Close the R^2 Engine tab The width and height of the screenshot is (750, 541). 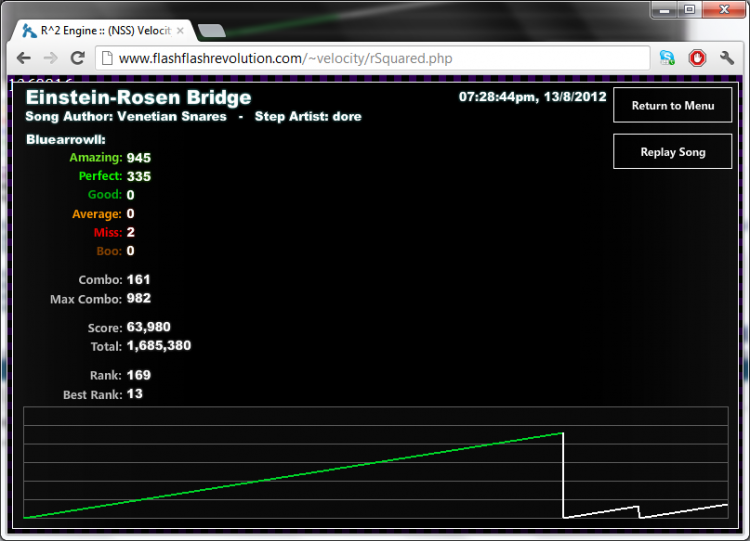pyautogui.click(x=180, y=31)
